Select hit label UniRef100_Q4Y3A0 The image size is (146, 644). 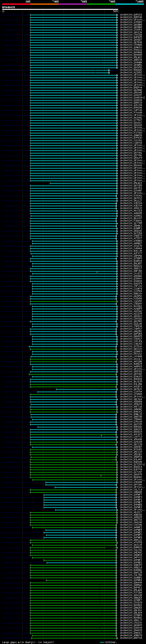131,485
